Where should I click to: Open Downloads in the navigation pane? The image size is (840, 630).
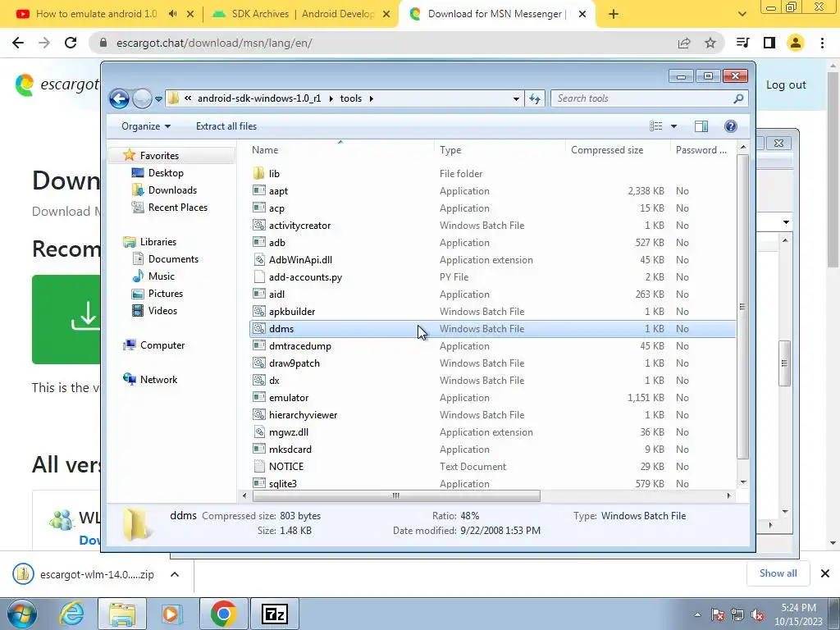(x=172, y=190)
